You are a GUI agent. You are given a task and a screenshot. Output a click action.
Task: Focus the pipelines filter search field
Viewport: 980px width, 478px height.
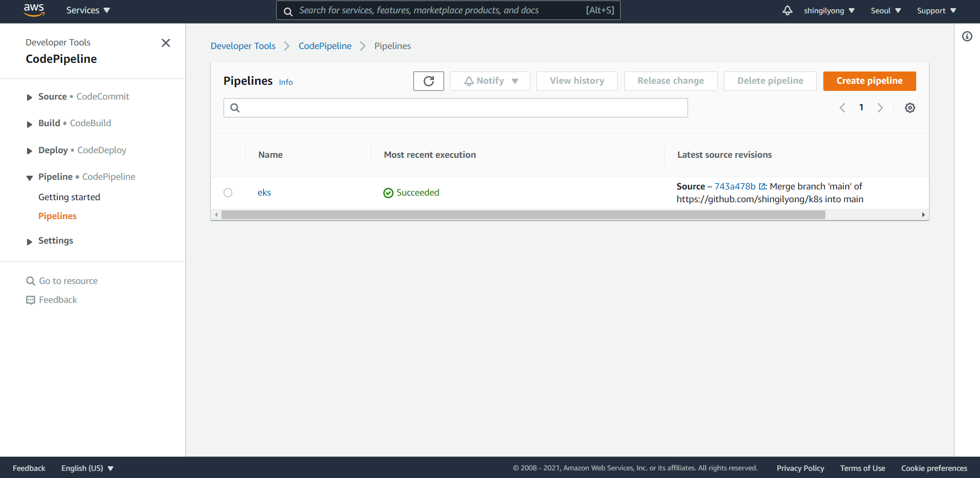455,108
